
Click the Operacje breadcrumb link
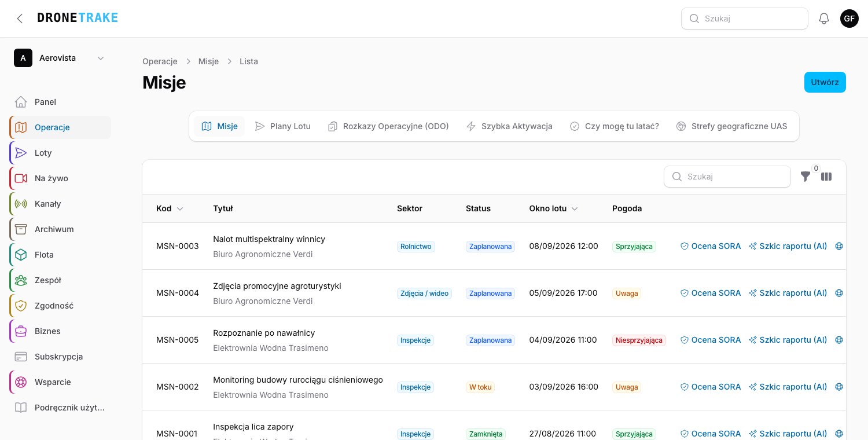tap(160, 61)
